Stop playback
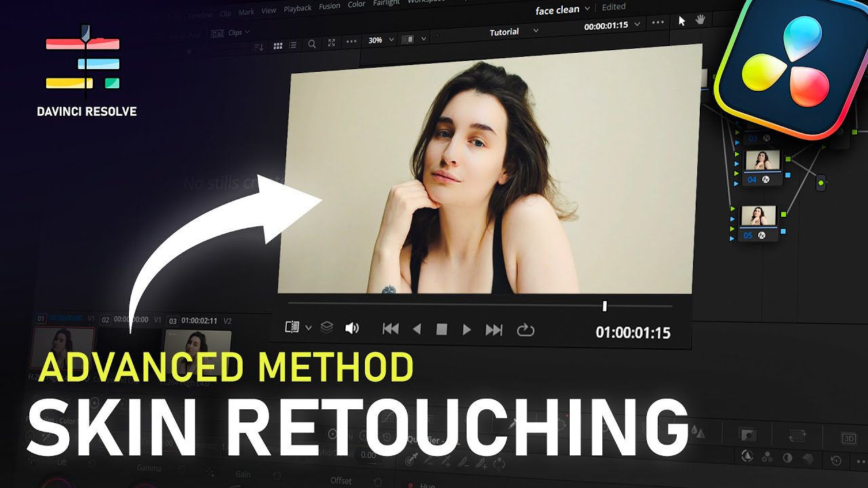The height and width of the screenshot is (488, 868). coord(441,329)
